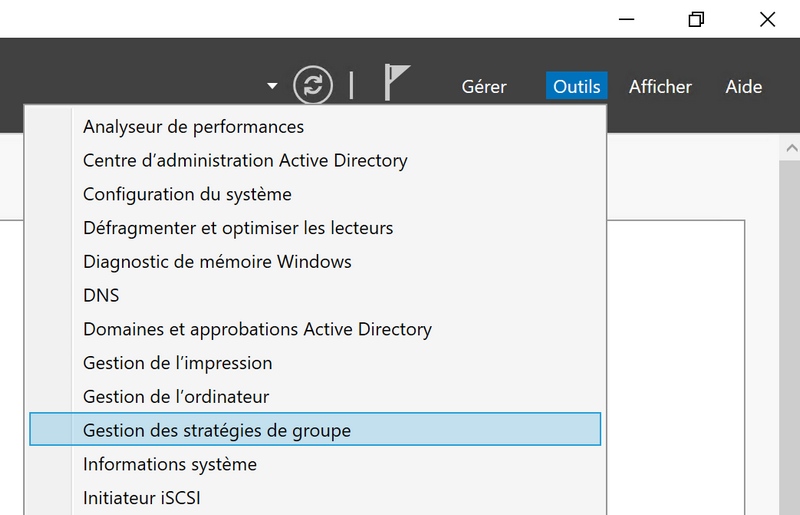Open the DNS tool entry
This screenshot has height=515, width=800.
(x=101, y=296)
